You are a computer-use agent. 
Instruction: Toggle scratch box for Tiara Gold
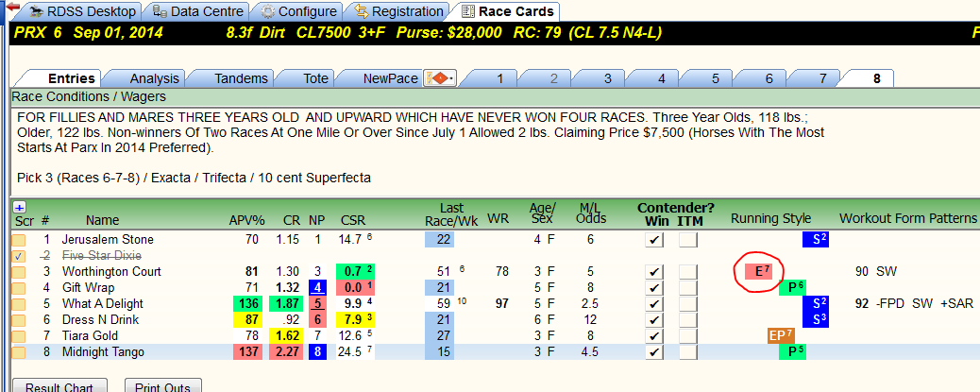[x=20, y=335]
